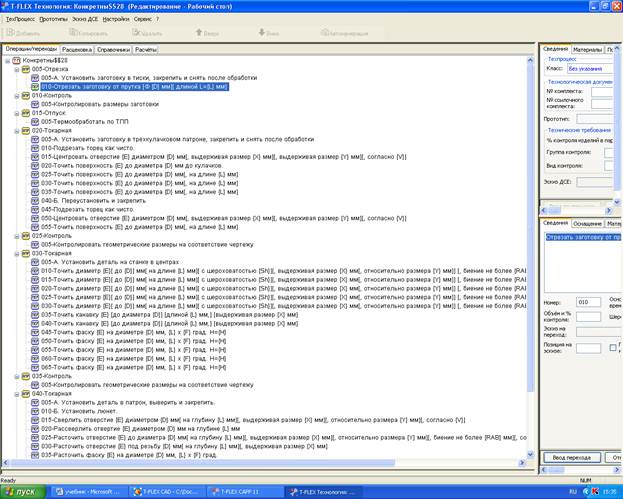
Task: Move item up with the Вверх arrow
Action: click(x=207, y=33)
